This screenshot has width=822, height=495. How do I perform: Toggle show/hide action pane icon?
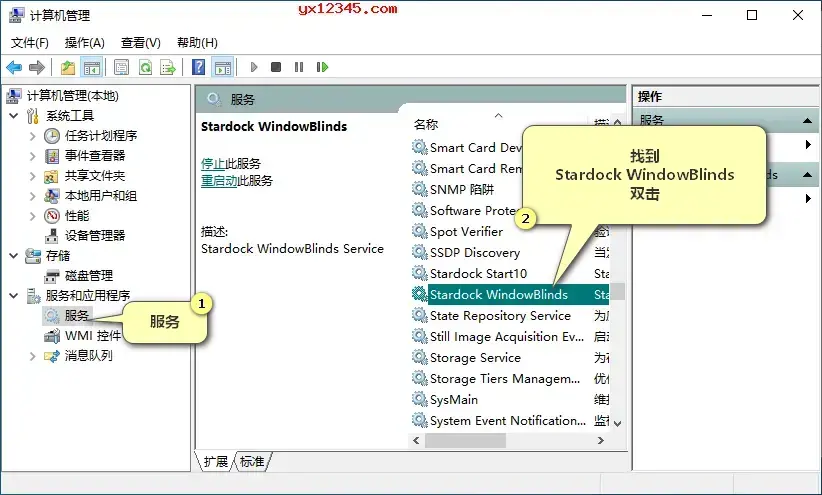pos(223,67)
